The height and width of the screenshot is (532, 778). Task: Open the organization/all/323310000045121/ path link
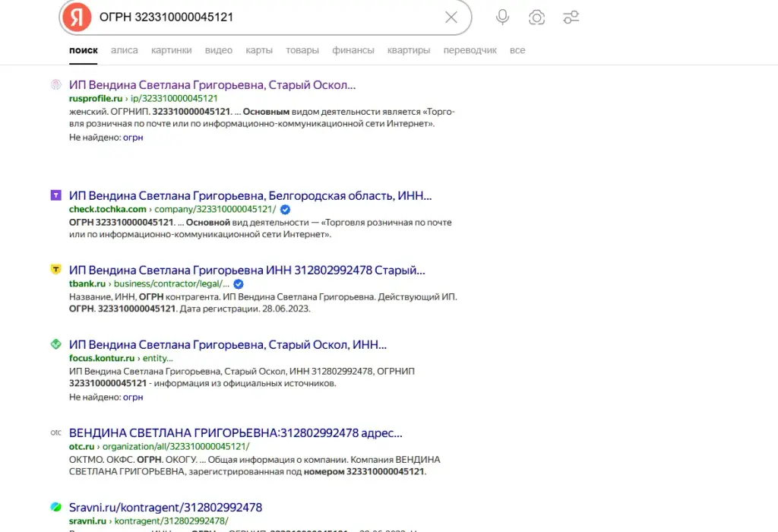(176, 446)
